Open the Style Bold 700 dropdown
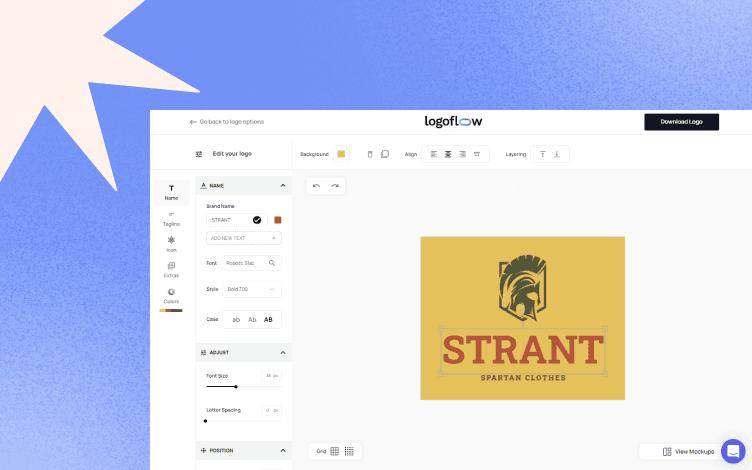This screenshot has width=752, height=470. tap(252, 289)
